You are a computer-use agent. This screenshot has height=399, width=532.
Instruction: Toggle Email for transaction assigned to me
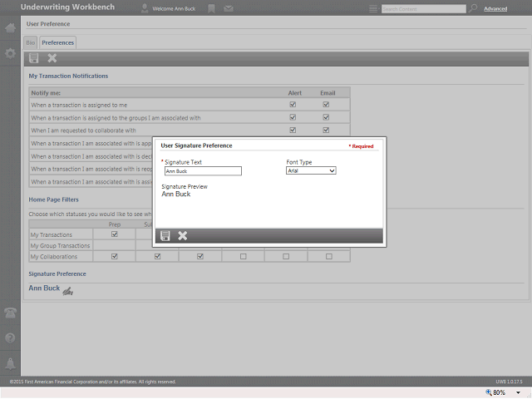pos(326,105)
